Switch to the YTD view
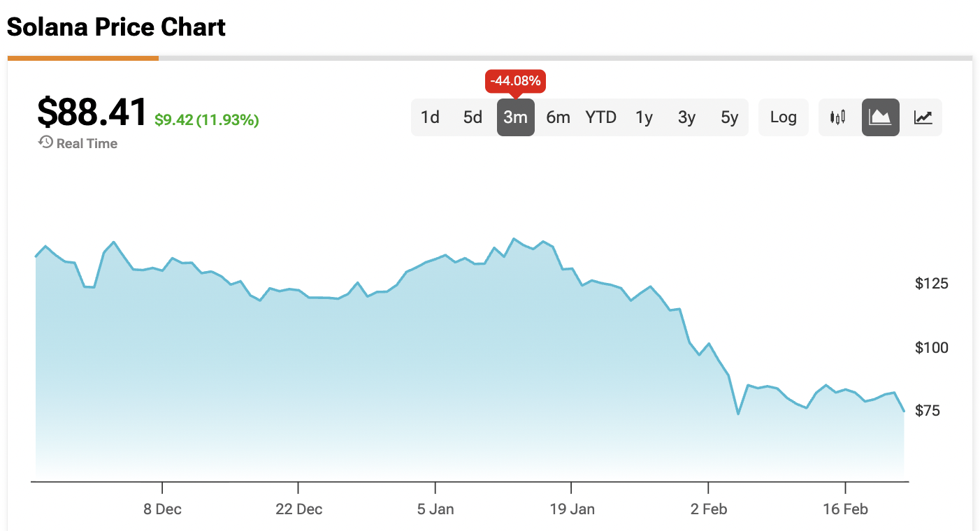Image resolution: width=980 pixels, height=531 pixels. pyautogui.click(x=600, y=117)
